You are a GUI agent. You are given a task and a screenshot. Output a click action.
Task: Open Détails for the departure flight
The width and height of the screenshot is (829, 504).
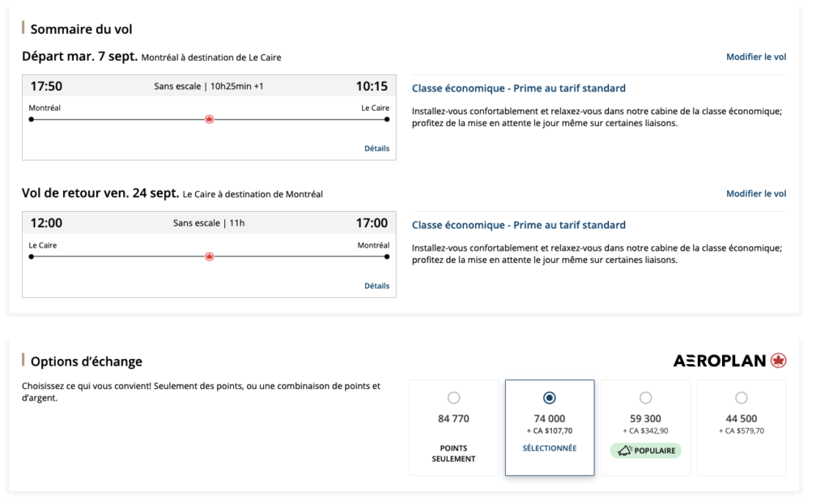(376, 148)
